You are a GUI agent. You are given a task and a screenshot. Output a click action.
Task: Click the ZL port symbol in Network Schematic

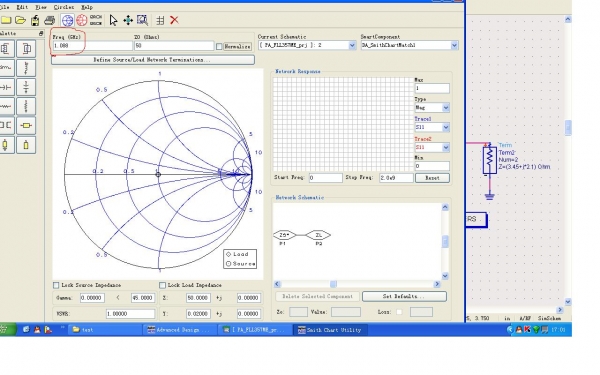click(318, 235)
